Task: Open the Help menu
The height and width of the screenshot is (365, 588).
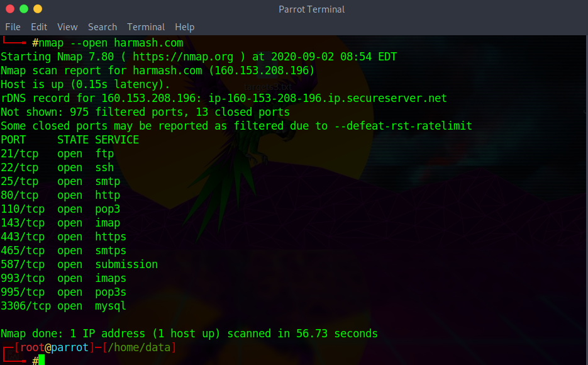Action: click(184, 27)
